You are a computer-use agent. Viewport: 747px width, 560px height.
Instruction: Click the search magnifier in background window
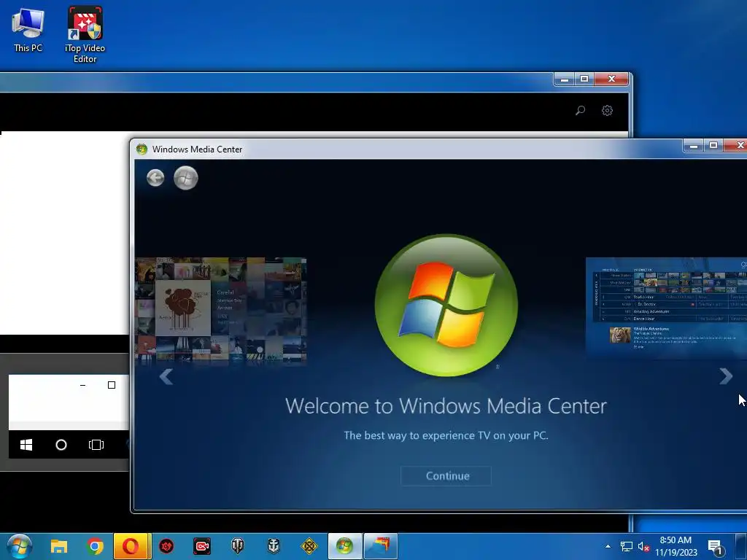(580, 111)
